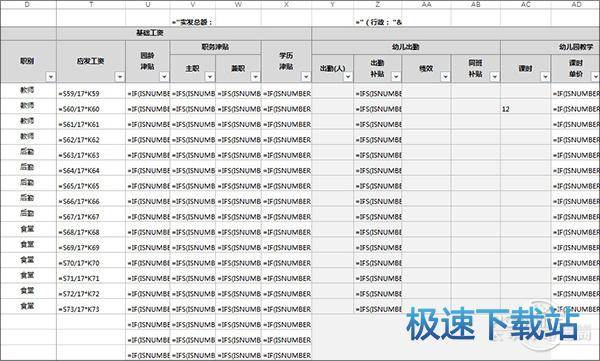Screen dimensions: 600x361
Task: Click 学历津贴 formula cell in =S66/17*K66 row
Action: (x=286, y=199)
